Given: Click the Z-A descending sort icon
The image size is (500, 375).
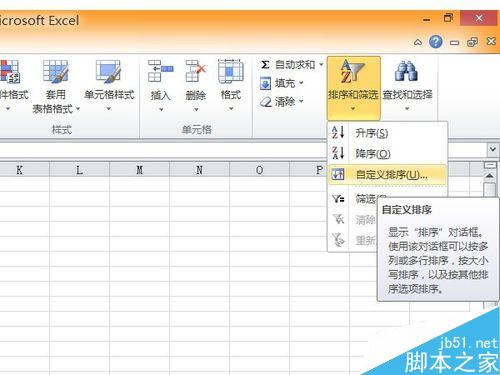Looking at the screenshot, I should [x=338, y=153].
